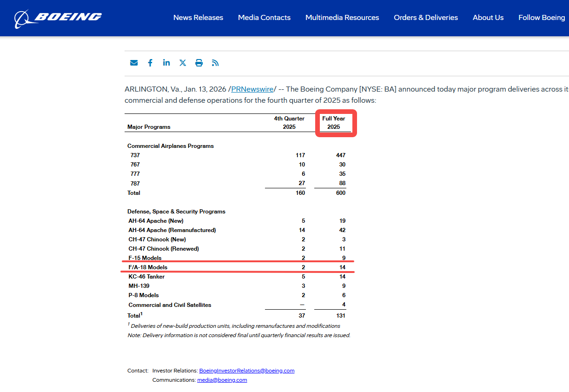This screenshot has height=392, width=569.
Task: Click the 'KC-46 Tanker' row label
Action: [146, 277]
